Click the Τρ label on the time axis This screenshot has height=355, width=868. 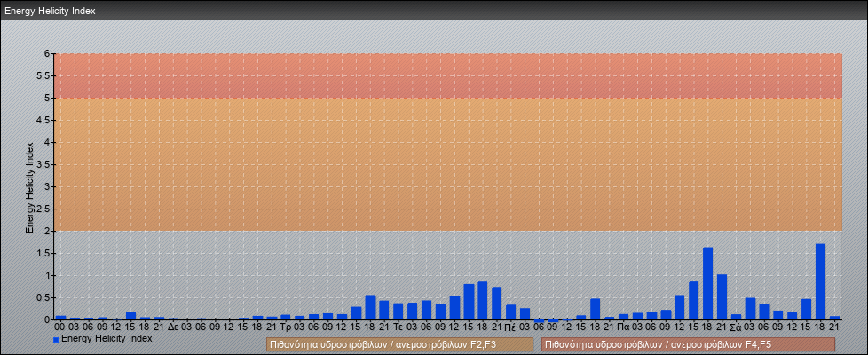(286, 327)
